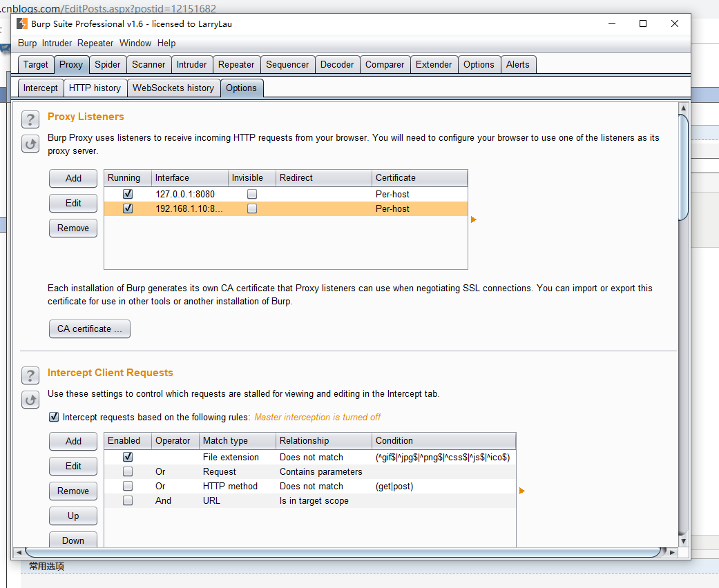The image size is (719, 588).
Task: Click the horizontal scrollbar at the bottom
Action: 345,552
